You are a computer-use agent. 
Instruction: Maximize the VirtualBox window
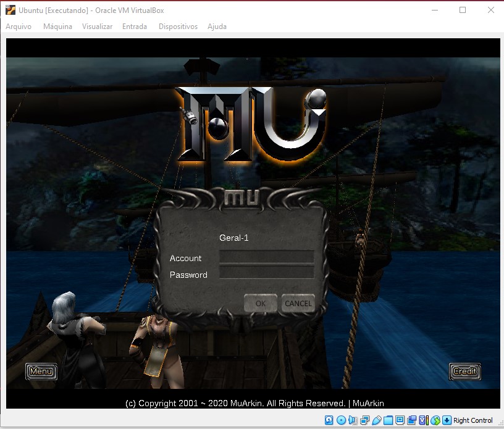pos(463,10)
